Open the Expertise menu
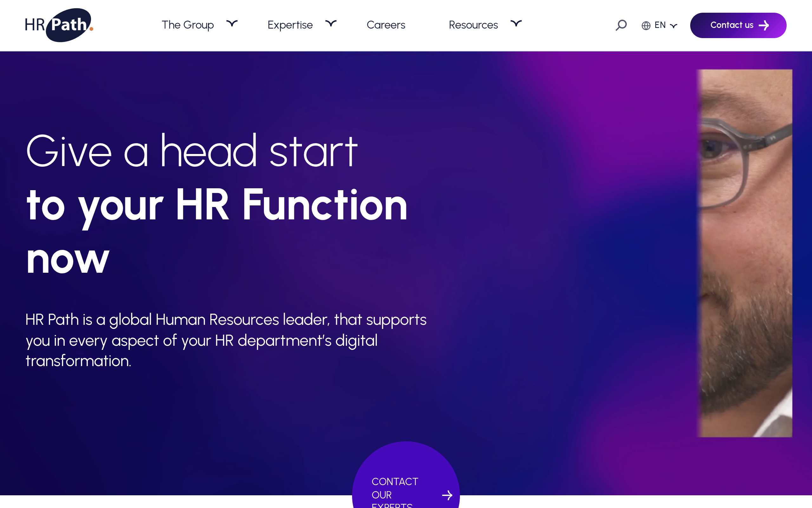Image resolution: width=812 pixels, height=508 pixels. point(290,25)
